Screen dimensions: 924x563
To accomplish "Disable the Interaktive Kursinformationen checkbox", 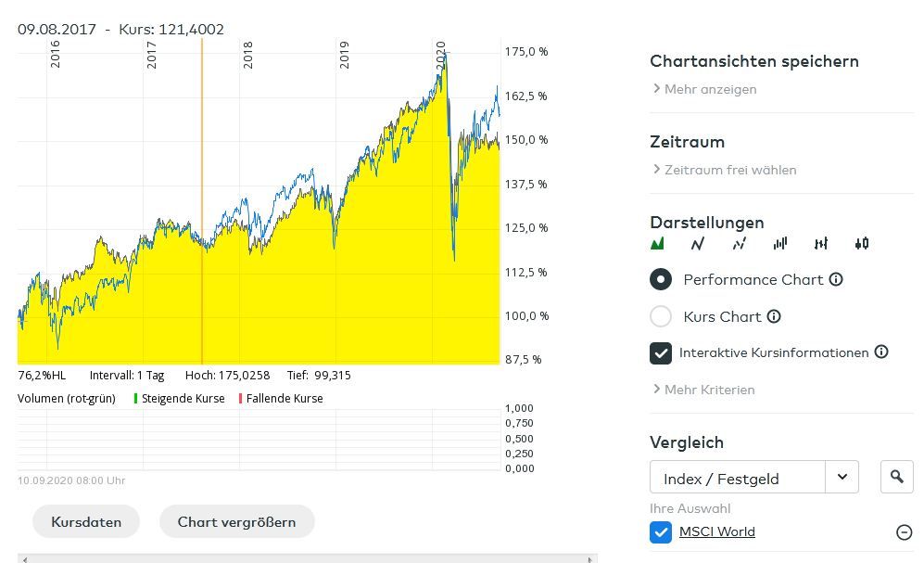I will (x=661, y=352).
